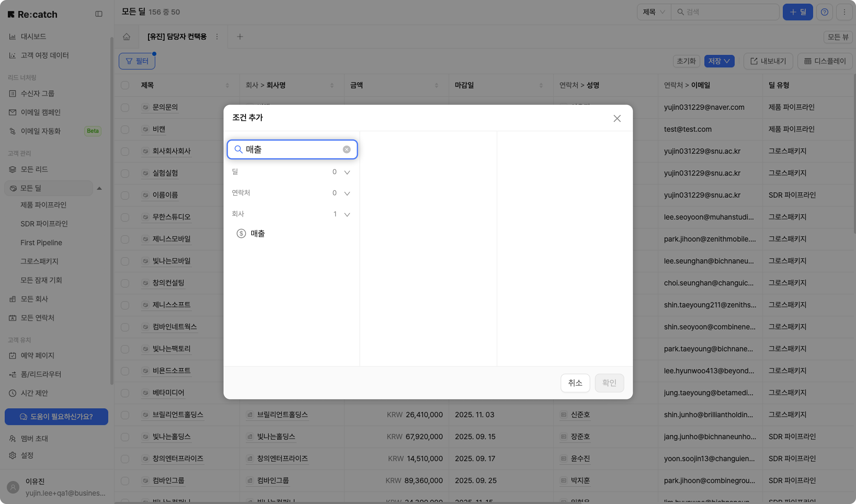Expand the 연락처 category section

(347, 193)
